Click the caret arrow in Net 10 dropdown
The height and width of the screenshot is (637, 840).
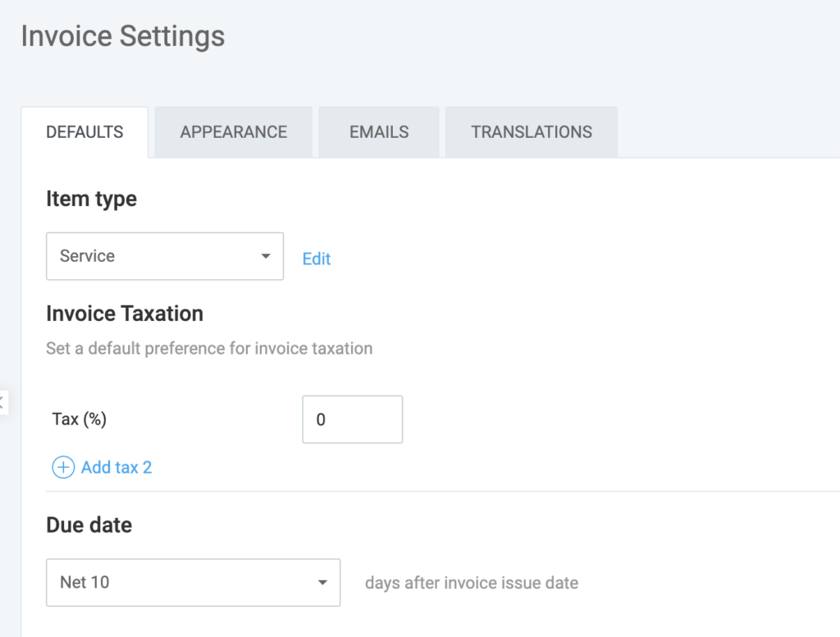point(322,583)
